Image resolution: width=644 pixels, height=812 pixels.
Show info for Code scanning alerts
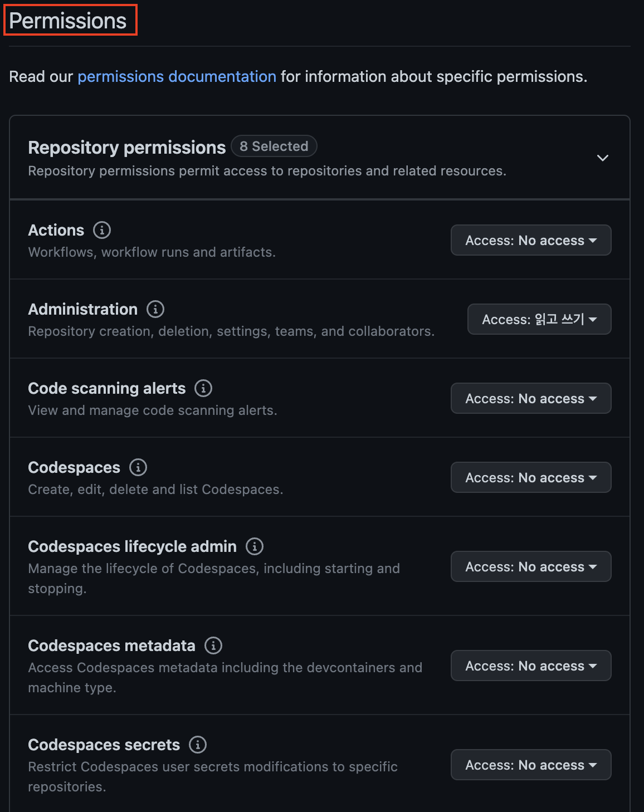coord(203,388)
